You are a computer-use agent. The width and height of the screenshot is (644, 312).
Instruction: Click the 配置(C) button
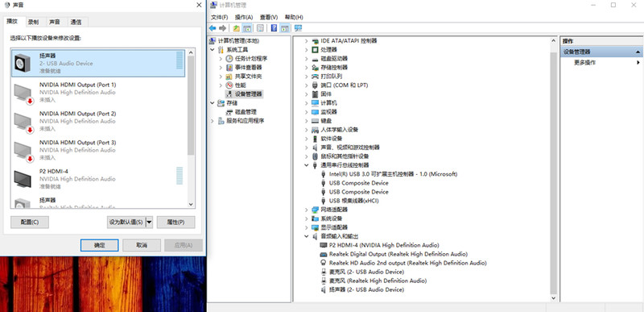click(30, 223)
